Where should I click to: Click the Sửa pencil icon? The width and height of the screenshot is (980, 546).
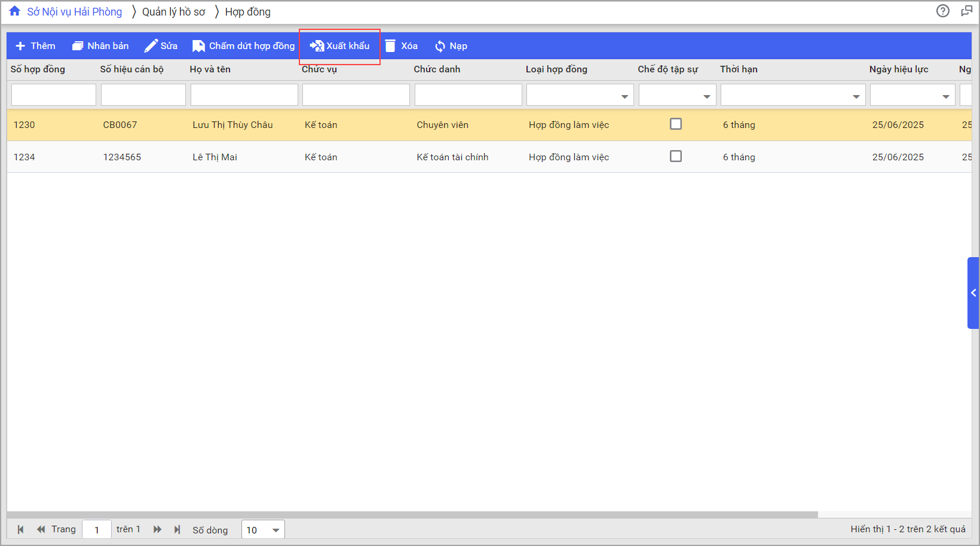tap(151, 46)
